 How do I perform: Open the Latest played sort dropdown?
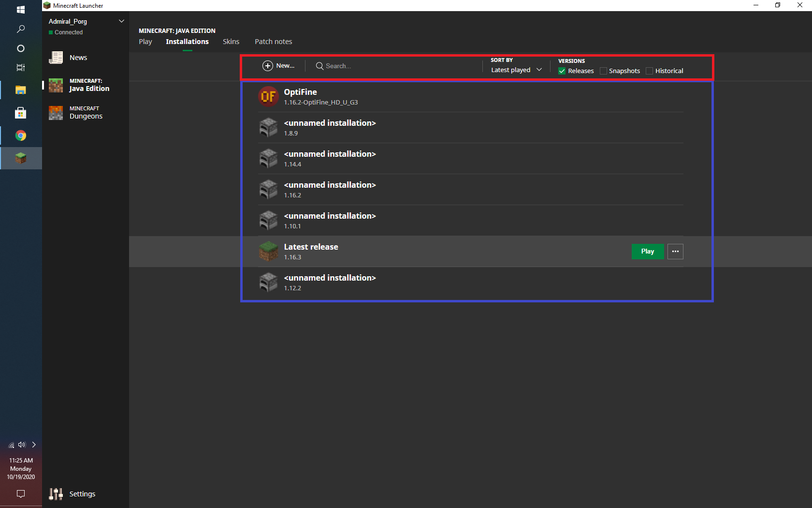click(x=516, y=70)
